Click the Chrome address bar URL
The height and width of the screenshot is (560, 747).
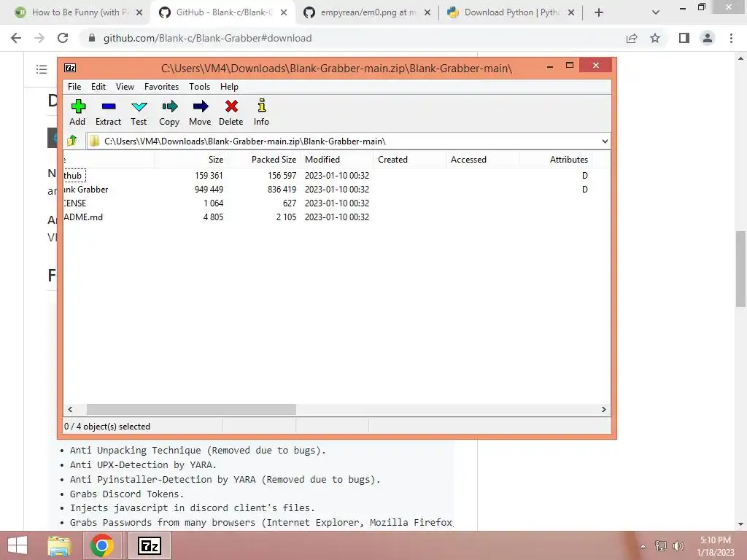click(x=207, y=38)
